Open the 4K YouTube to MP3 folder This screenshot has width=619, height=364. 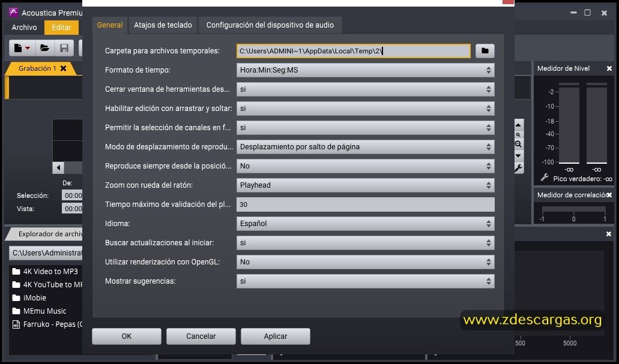click(x=47, y=284)
